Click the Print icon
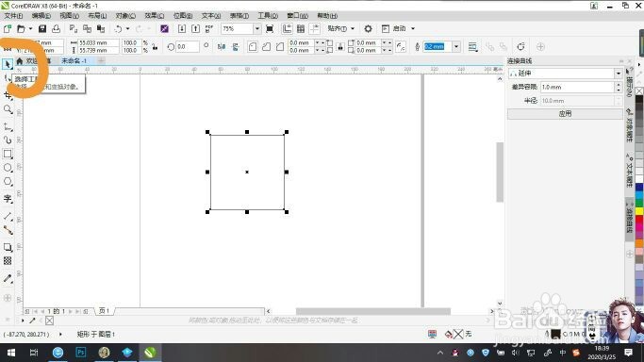Screen dimensions: 644x362 pyautogui.click(x=56, y=28)
